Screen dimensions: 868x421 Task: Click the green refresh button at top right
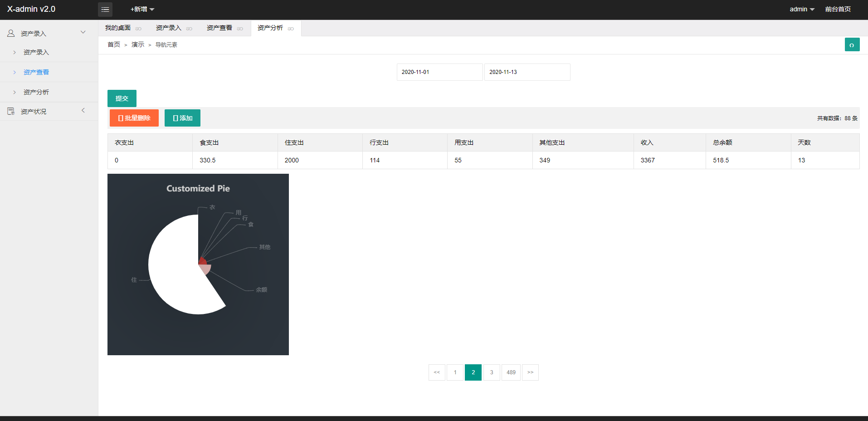click(x=852, y=44)
